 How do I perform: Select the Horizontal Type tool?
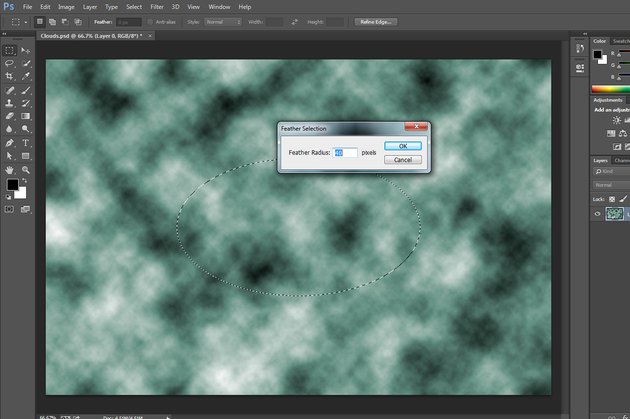(x=26, y=143)
